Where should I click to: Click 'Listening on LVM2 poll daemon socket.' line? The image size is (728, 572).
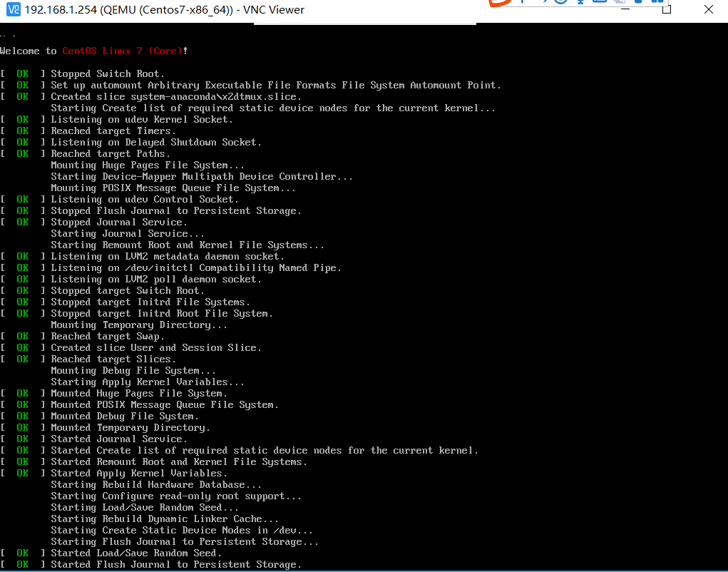tap(156, 279)
